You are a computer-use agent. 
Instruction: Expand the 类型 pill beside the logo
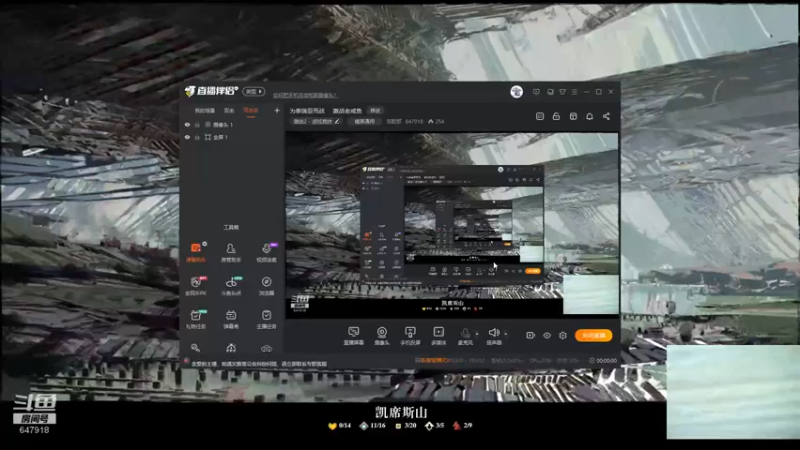tap(254, 92)
